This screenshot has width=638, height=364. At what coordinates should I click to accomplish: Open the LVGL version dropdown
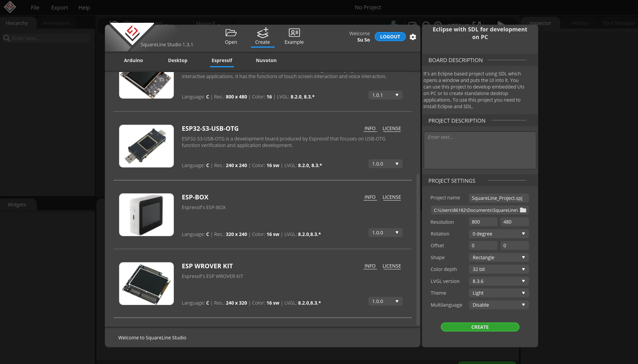point(498,281)
